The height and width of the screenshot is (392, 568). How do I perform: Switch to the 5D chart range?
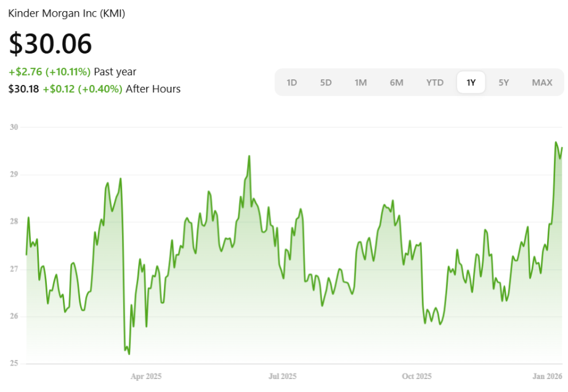(326, 82)
